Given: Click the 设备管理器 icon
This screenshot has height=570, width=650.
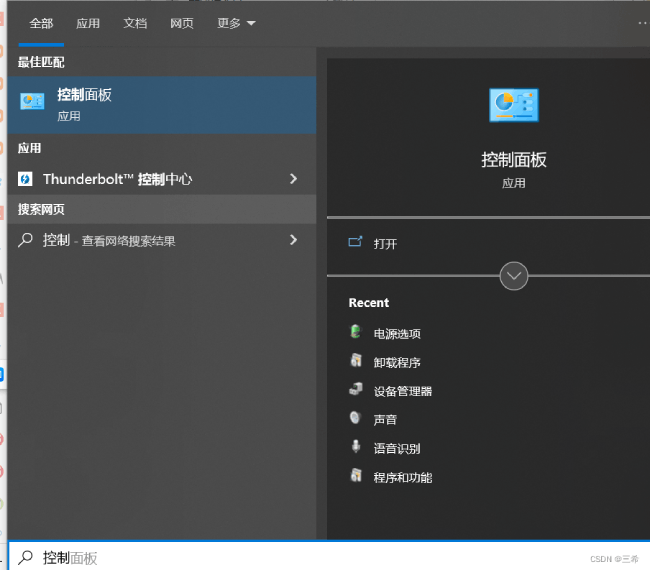Looking at the screenshot, I should 356,389.
